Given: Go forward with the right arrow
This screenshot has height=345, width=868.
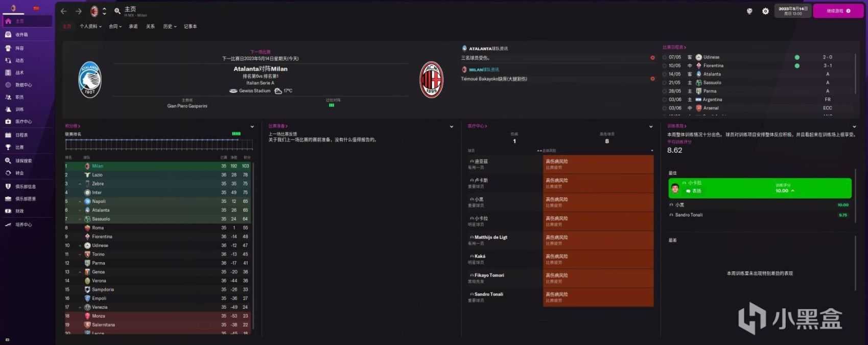Looking at the screenshot, I should pos(79,11).
